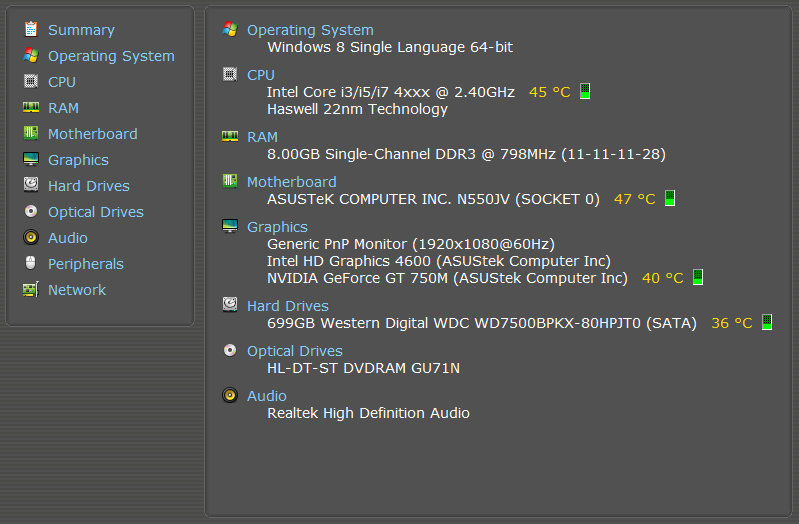Click the Peripherals mouse icon in sidebar
The width and height of the screenshot is (799, 524).
31,263
